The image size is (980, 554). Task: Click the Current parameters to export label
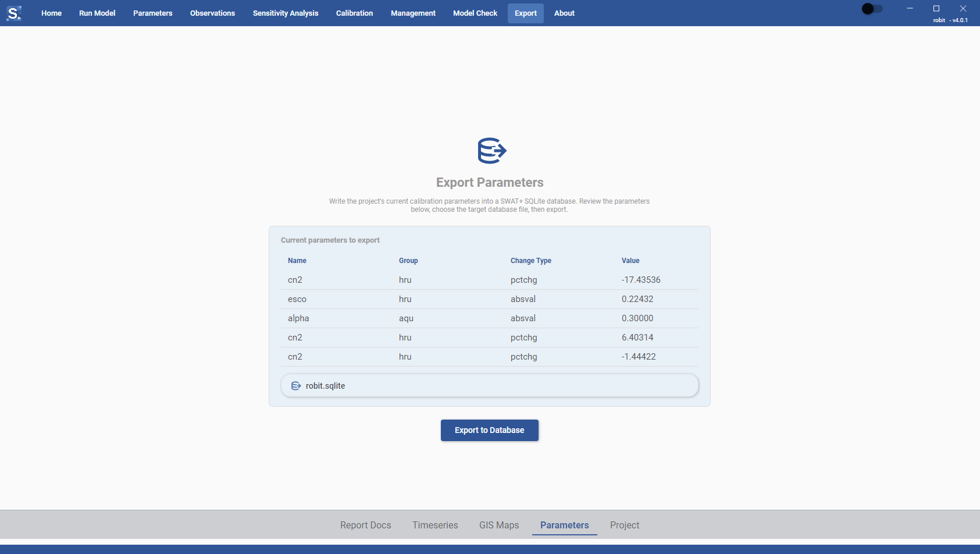[330, 240]
